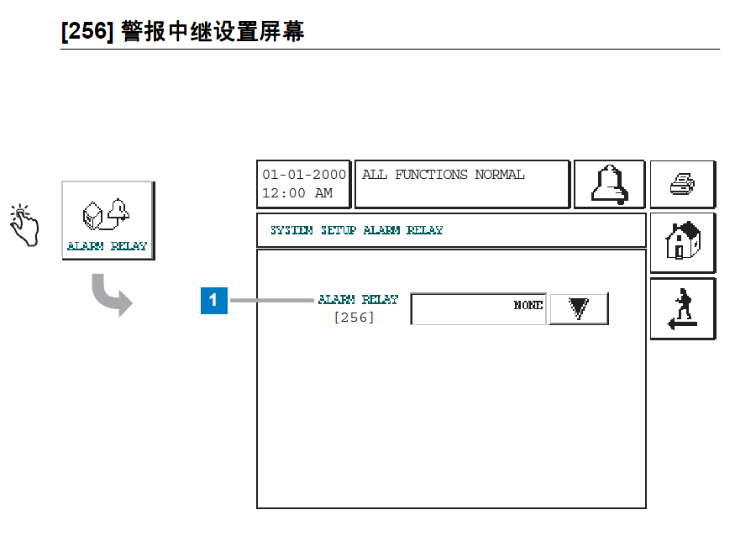Viewport: 756px width, 536px height.
Task: Click the running man back icon
Action: (x=682, y=308)
